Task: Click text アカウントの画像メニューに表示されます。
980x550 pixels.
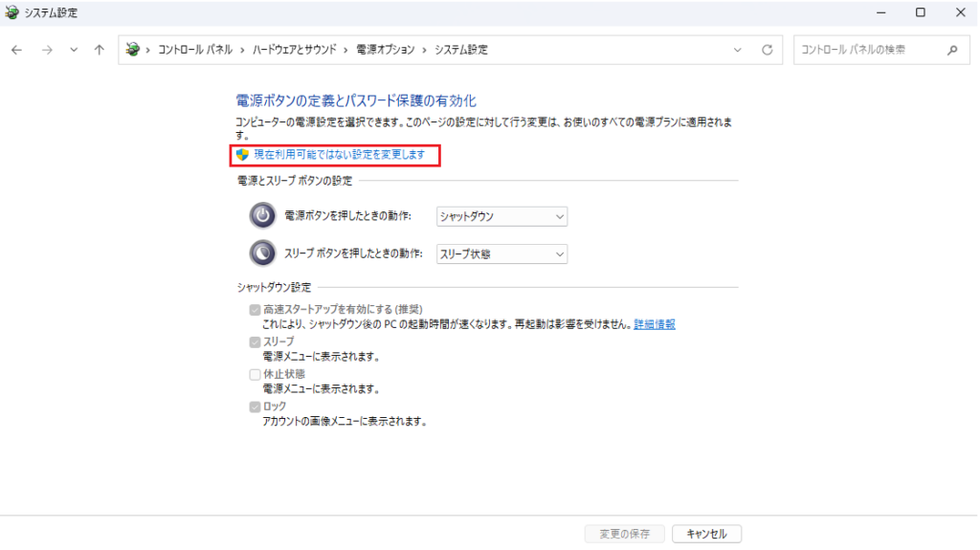Action: (x=345, y=421)
